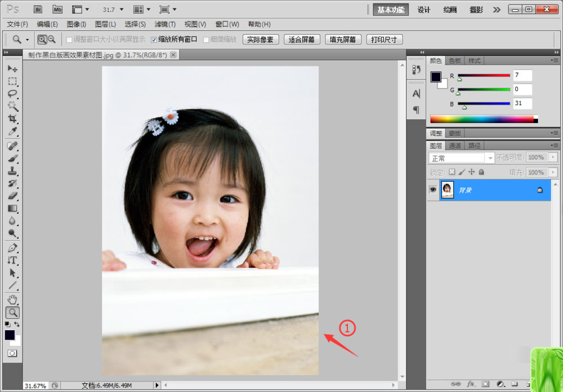The width and height of the screenshot is (563, 392).
Task: Select the Hand tool
Action: pos(12,298)
